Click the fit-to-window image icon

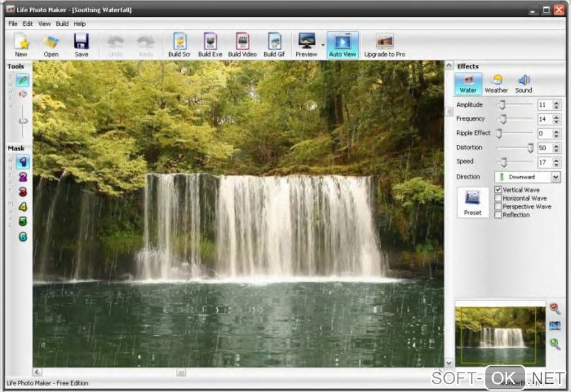coord(555,325)
